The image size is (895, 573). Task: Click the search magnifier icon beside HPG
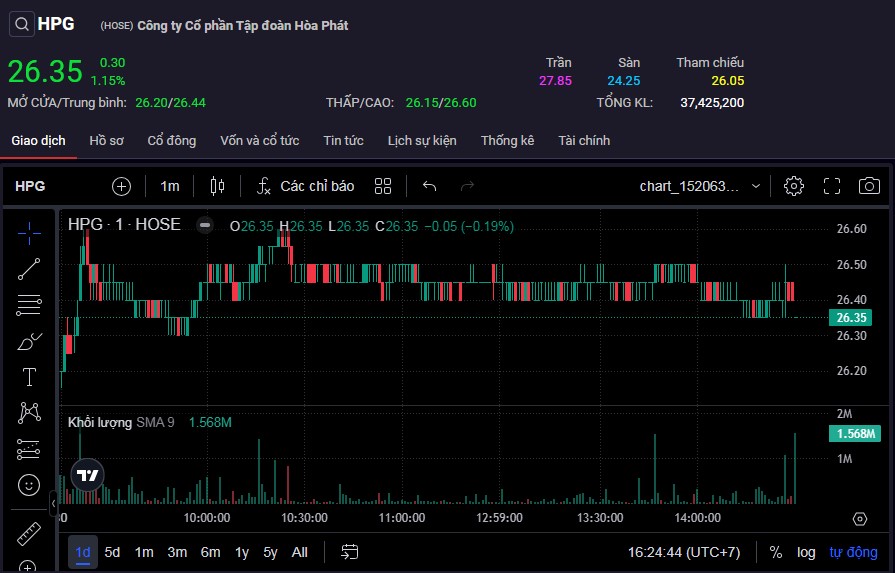tap(21, 25)
